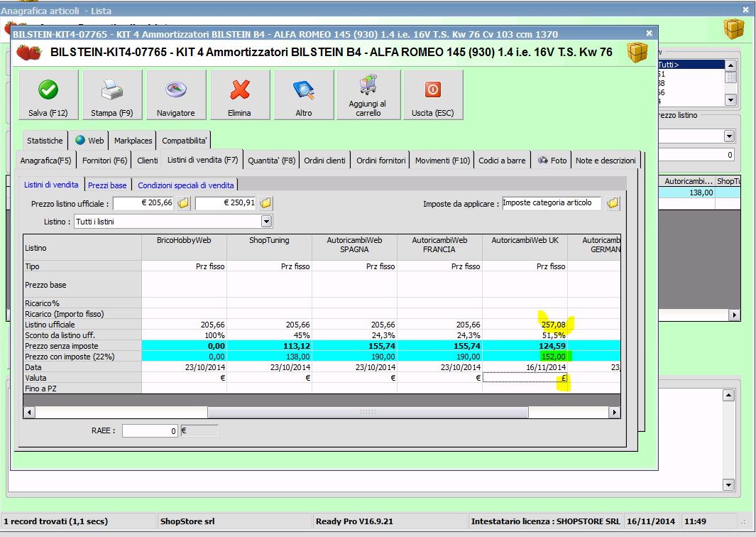Click the RAEE value input field

150,430
